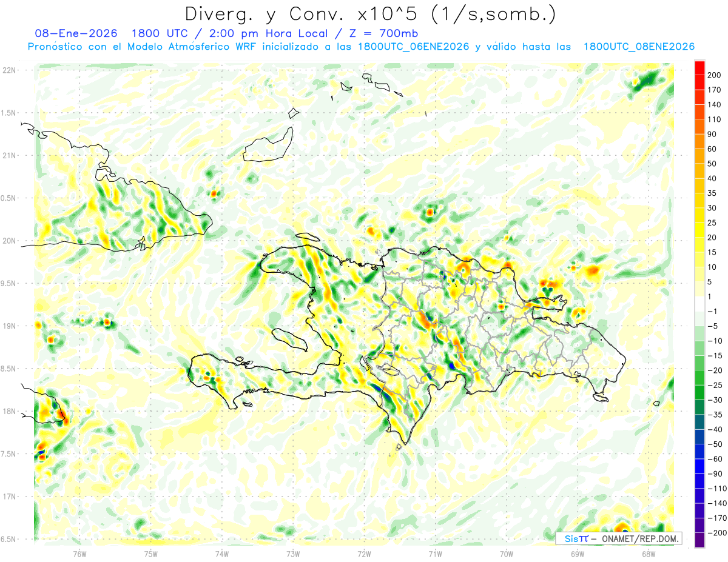
Task: Click the 17N latitude label
Action: point(9,497)
